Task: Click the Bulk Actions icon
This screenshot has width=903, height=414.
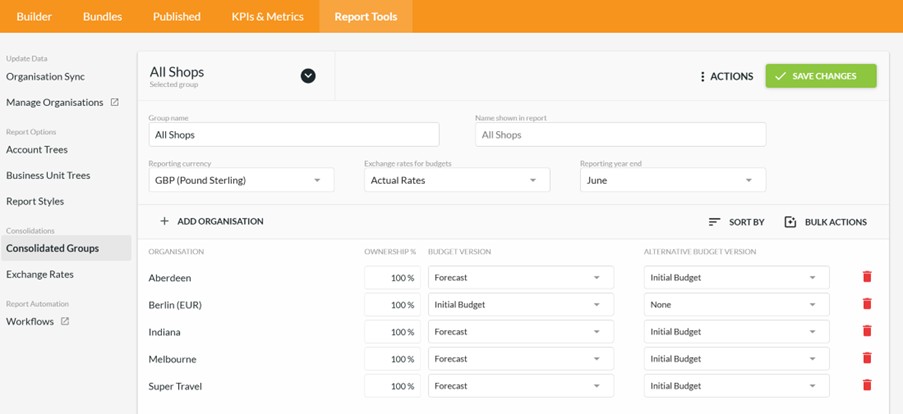Action: [790, 222]
